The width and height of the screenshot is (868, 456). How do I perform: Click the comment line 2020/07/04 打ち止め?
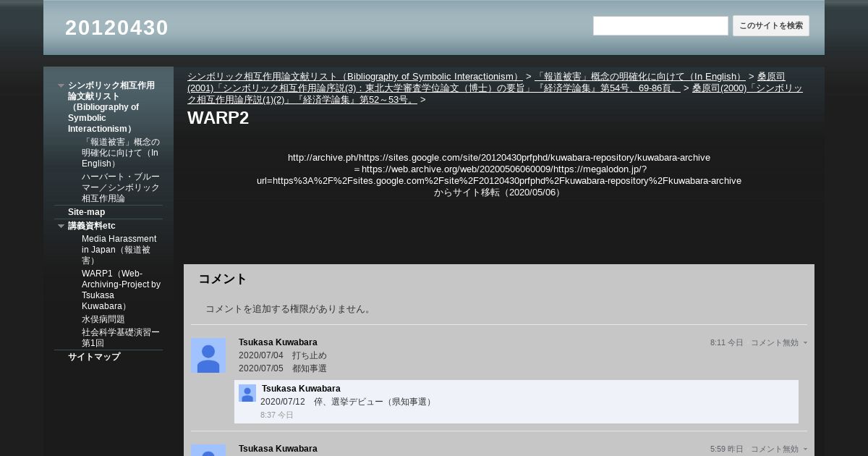[x=283, y=355]
